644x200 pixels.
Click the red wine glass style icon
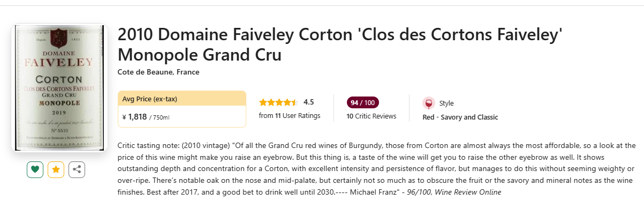point(428,103)
